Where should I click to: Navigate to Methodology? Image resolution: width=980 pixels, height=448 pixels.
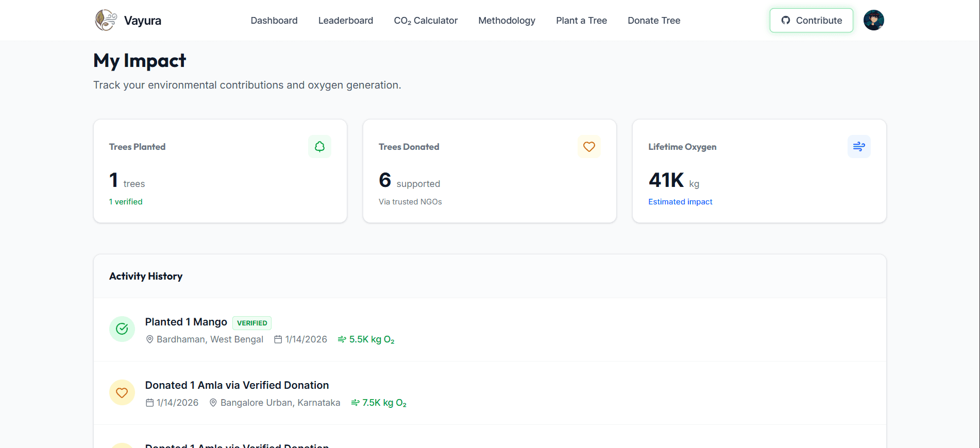(x=506, y=21)
